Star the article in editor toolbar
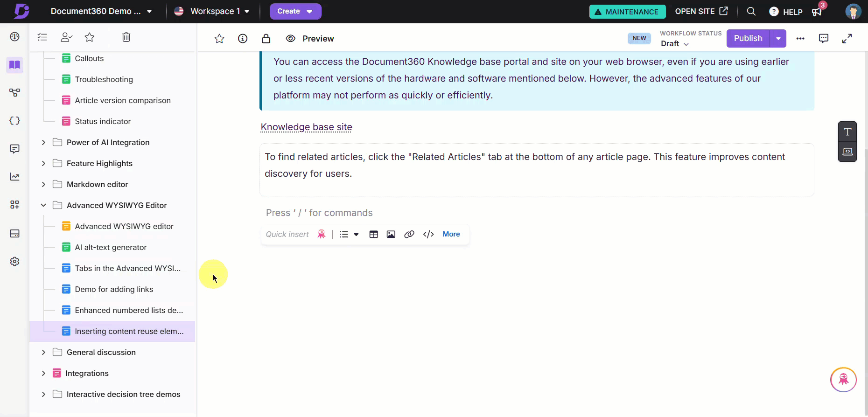The height and width of the screenshot is (417, 868). (x=219, y=39)
